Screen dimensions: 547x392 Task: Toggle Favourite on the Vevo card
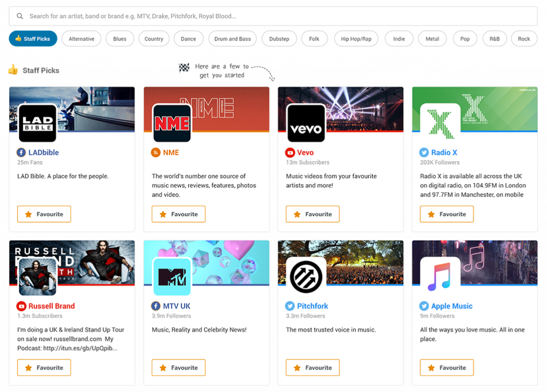[x=312, y=214]
